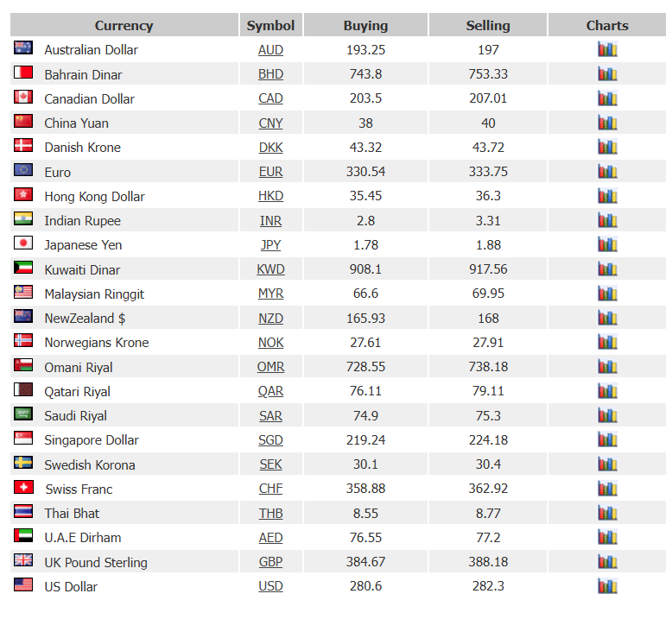
Task: Follow the CNY symbol link
Action: [270, 123]
